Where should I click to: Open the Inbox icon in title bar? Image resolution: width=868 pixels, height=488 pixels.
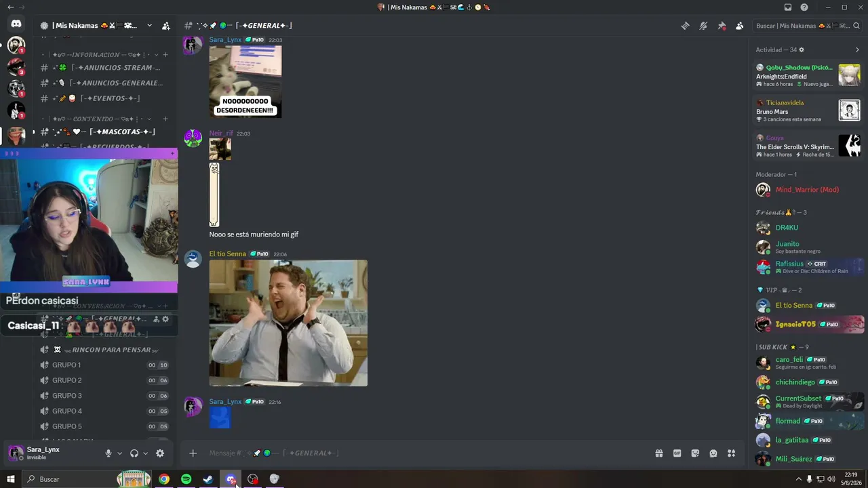pos(787,7)
